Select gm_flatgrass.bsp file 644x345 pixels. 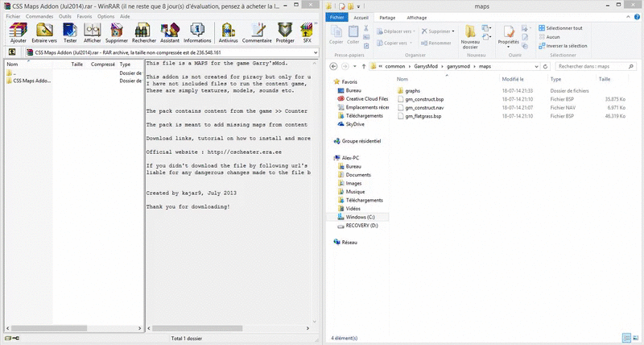[x=419, y=116]
